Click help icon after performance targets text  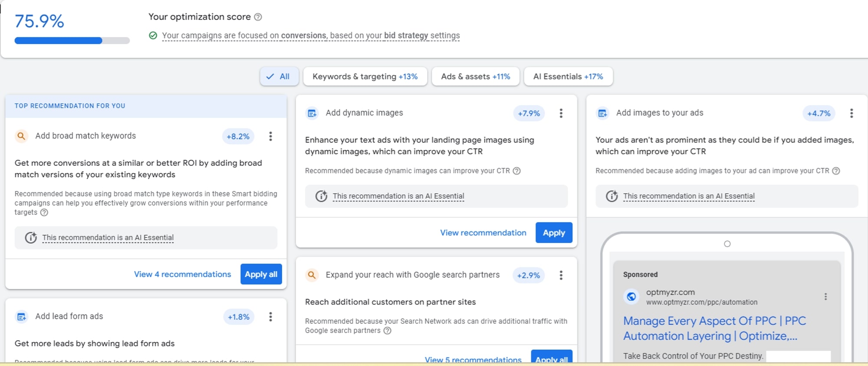(x=44, y=212)
